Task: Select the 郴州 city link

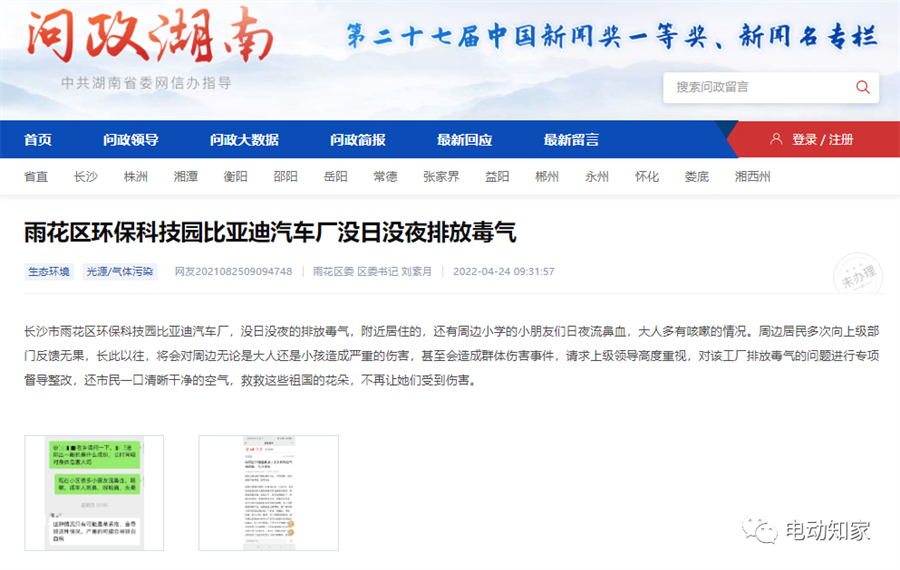Action: click(547, 177)
